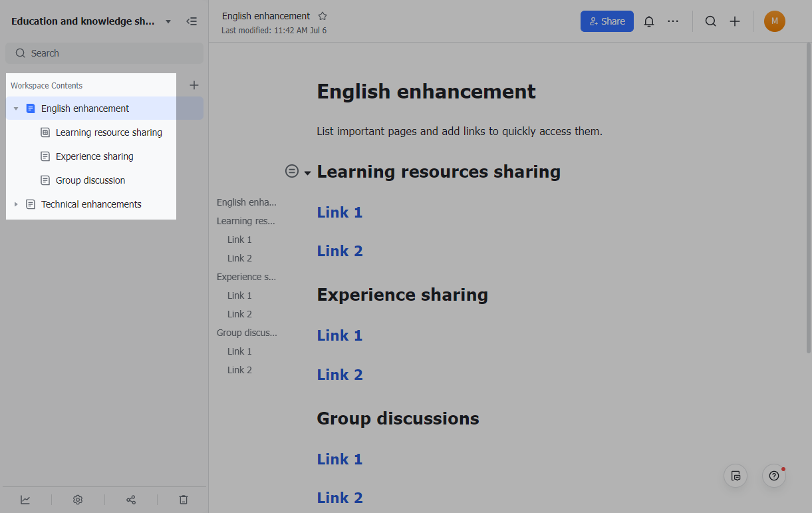Click the search magnifier in top bar
This screenshot has height=513, width=812.
pos(710,21)
